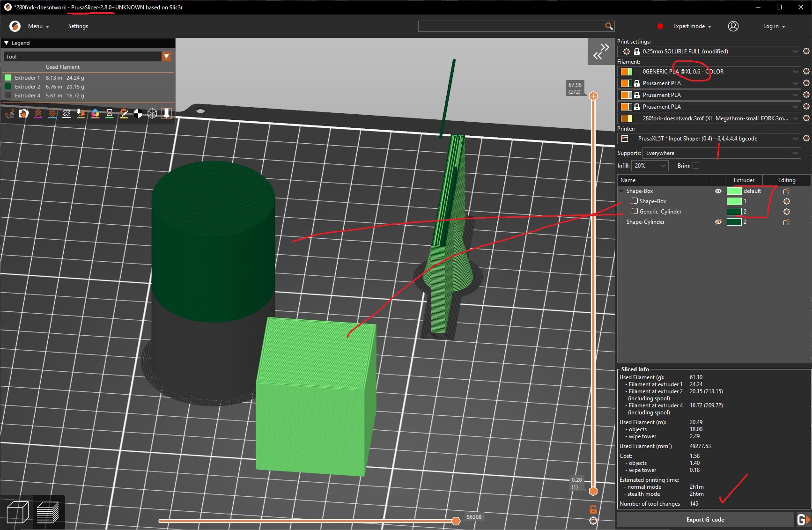Select Shape-Box child part row
Image resolution: width=812 pixels, height=530 pixels.
(x=652, y=201)
